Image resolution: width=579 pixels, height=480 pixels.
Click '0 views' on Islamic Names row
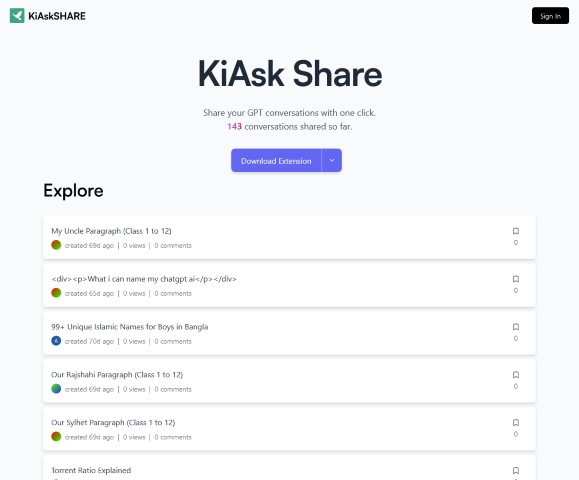pyautogui.click(x=134, y=342)
